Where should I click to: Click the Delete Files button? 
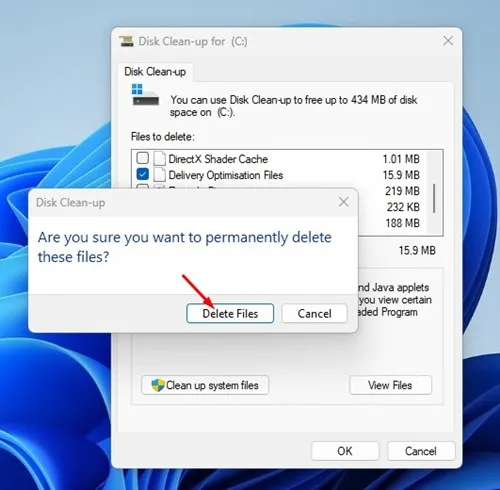230,313
